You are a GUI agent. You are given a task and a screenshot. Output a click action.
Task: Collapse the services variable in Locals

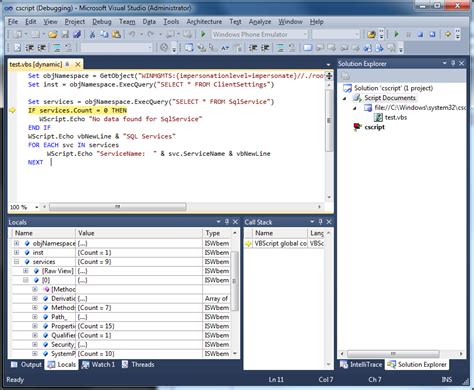tap(16, 262)
